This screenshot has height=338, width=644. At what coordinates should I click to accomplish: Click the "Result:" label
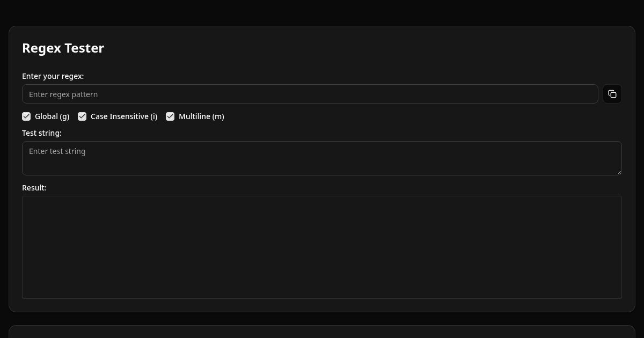pyautogui.click(x=34, y=188)
